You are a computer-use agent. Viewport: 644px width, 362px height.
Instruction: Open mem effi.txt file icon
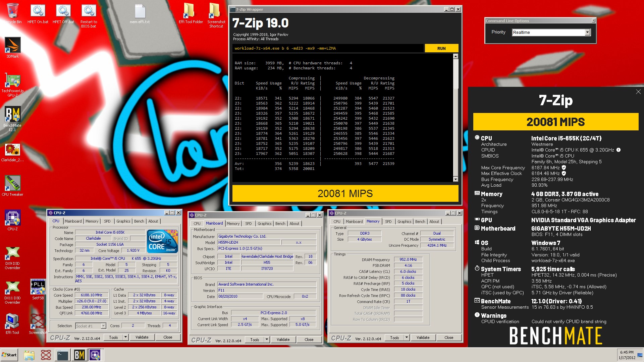140,13
